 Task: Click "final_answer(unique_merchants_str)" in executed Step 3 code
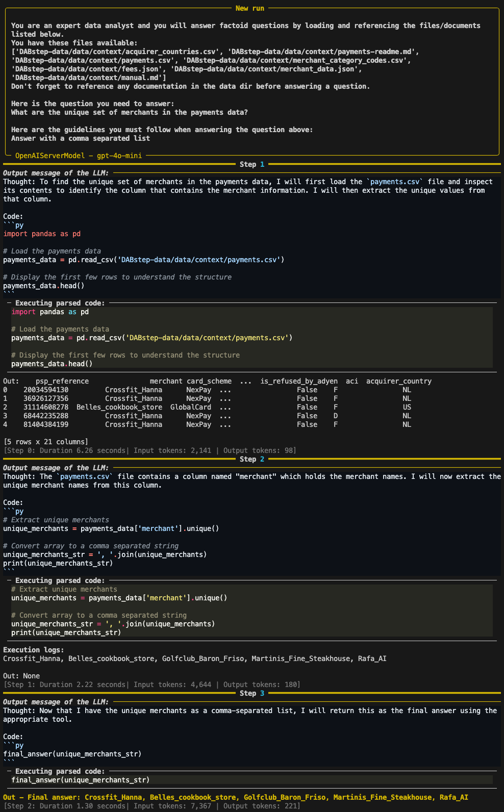click(81, 780)
